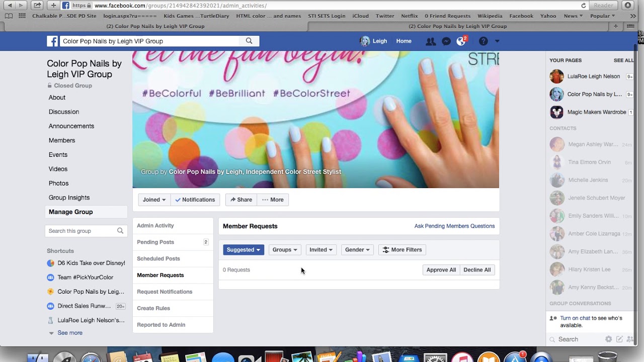Click the Approve All button
The image size is (644, 362).
[x=441, y=270]
